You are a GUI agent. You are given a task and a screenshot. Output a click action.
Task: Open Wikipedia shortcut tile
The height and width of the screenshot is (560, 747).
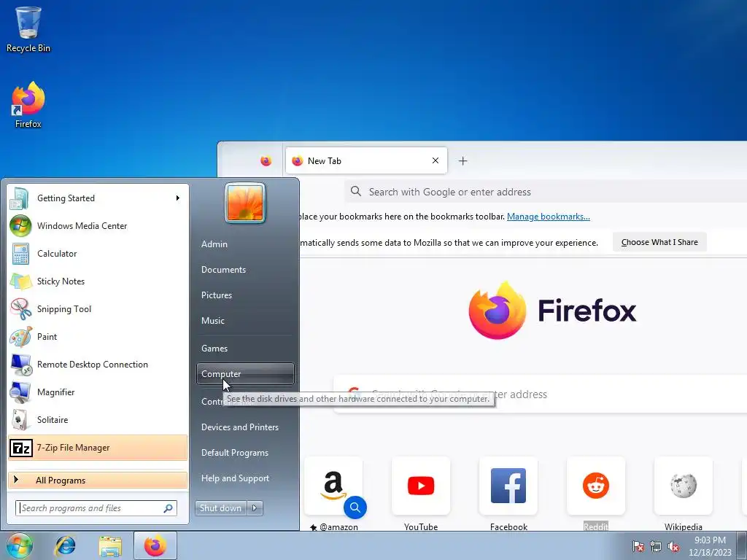684,486
